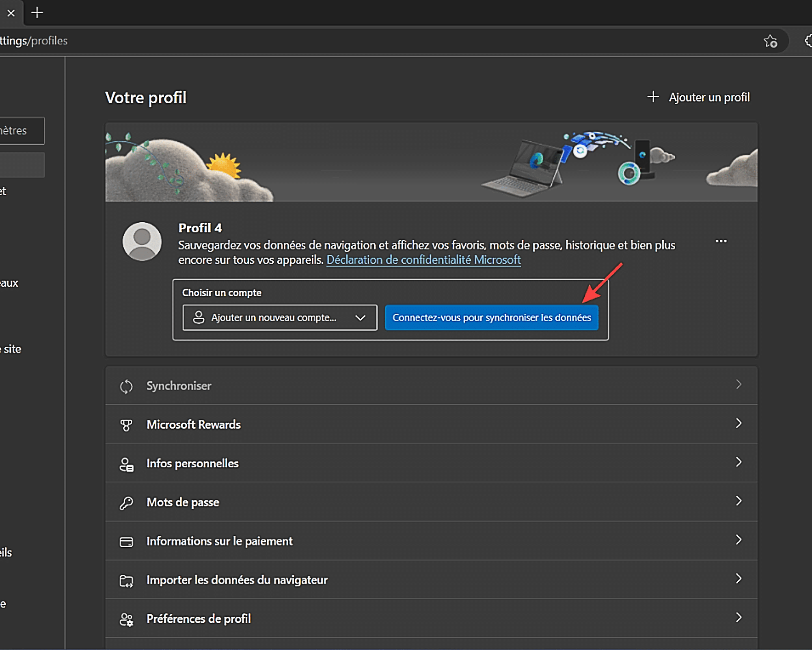Viewport: 812px width, 650px height.
Task: Open the Ajouter un nouveau compte dropdown
Action: pyautogui.click(x=280, y=318)
